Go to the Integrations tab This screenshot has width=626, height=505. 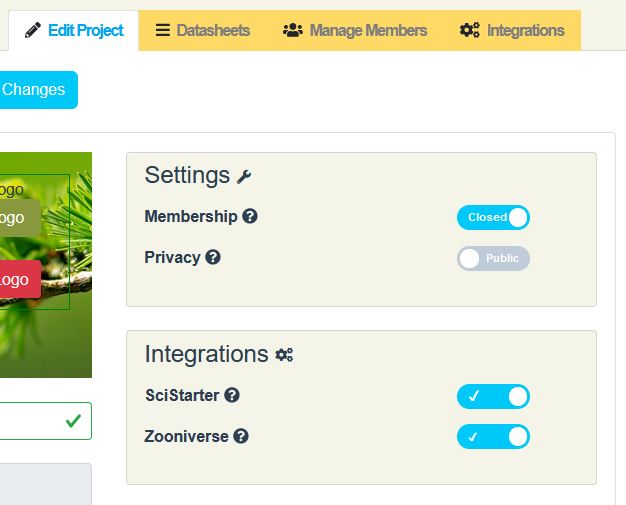(x=512, y=31)
